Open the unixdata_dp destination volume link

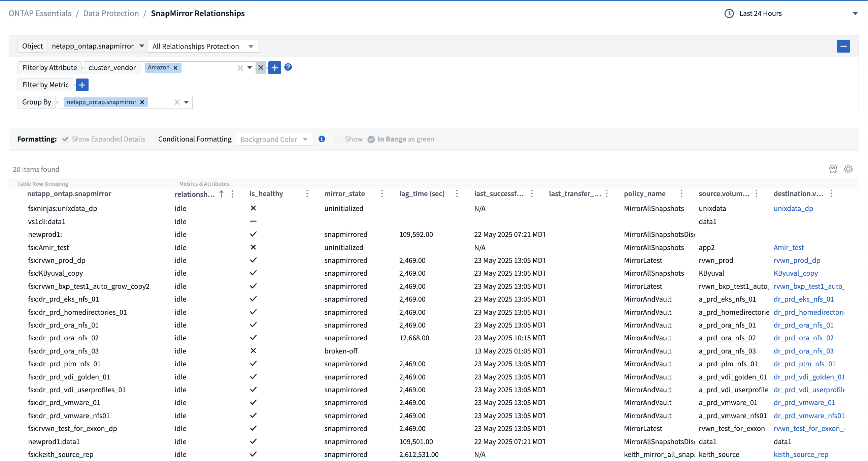(x=793, y=208)
